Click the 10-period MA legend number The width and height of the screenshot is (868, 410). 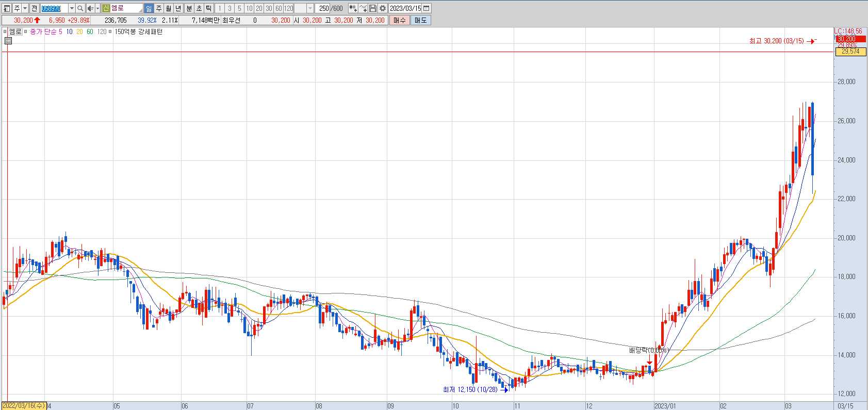click(69, 31)
